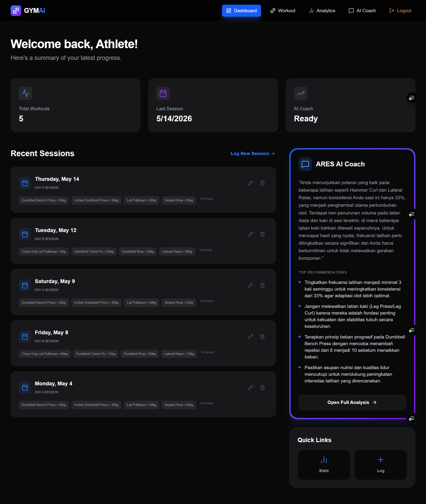This screenshot has height=504, width=426.
Task: Click the ARES AI Coach chat icon
Action: 305,164
